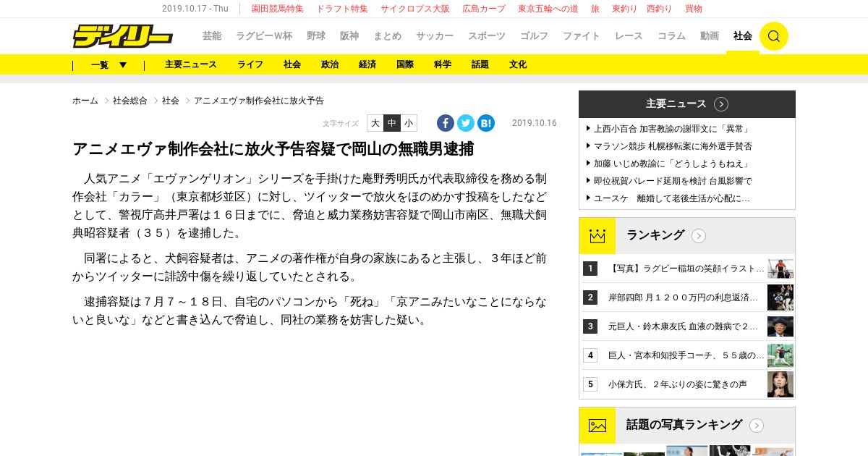
Task: Open ドラフト特集 top link
Action: pos(342,9)
